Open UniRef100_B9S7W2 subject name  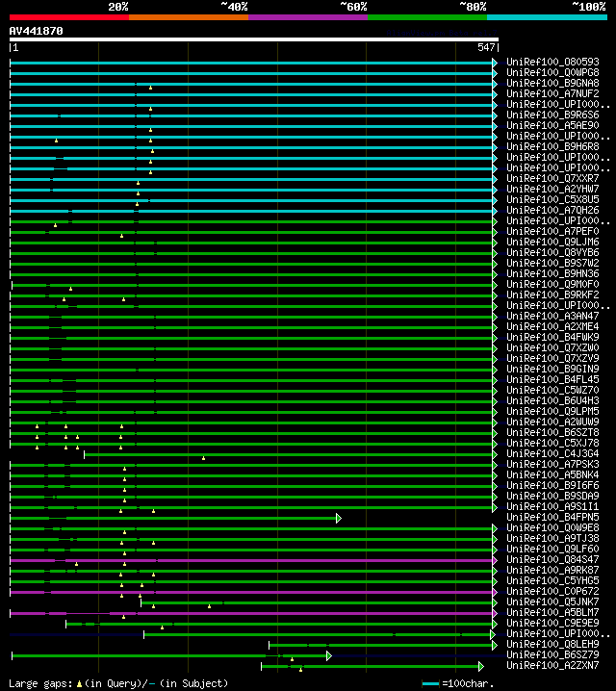pyautogui.click(x=552, y=263)
